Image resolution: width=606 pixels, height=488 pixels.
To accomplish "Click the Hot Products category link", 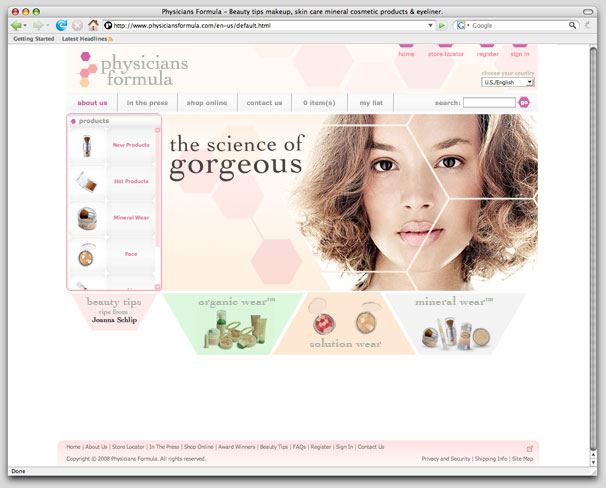I will click(131, 181).
